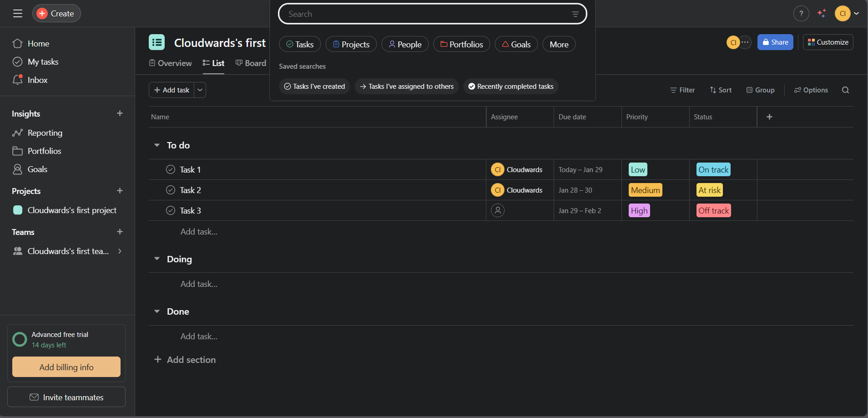Open the hamburger navigation menu
Image resolution: width=868 pixels, height=418 pixels.
coord(18,14)
